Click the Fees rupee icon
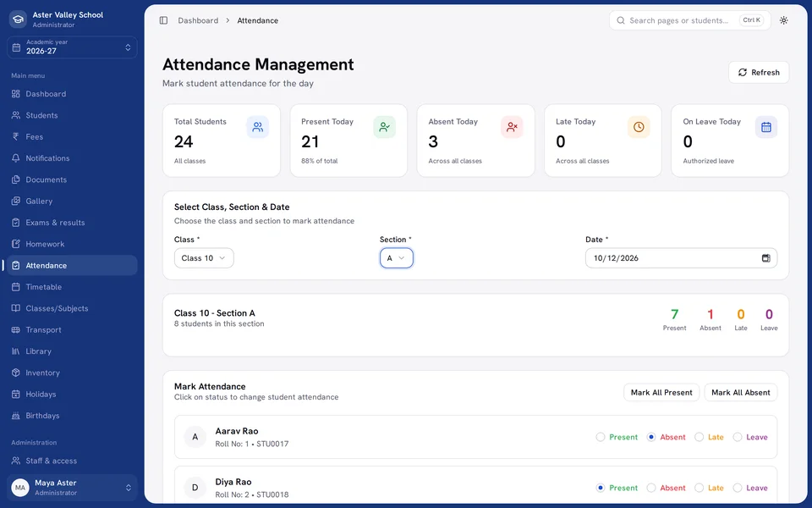 tap(16, 137)
